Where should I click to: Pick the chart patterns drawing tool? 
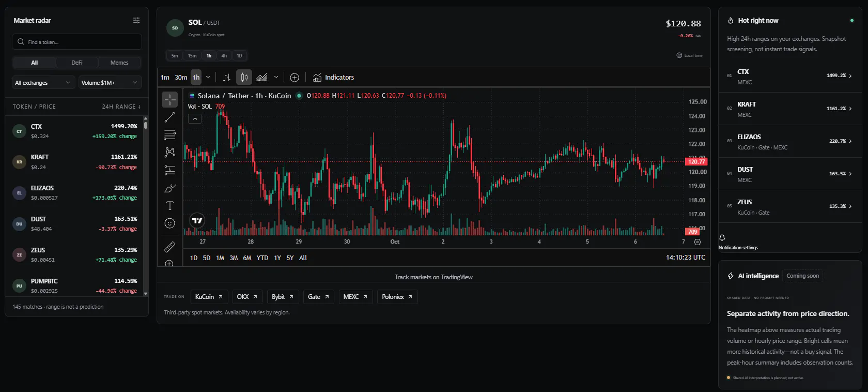(x=169, y=152)
